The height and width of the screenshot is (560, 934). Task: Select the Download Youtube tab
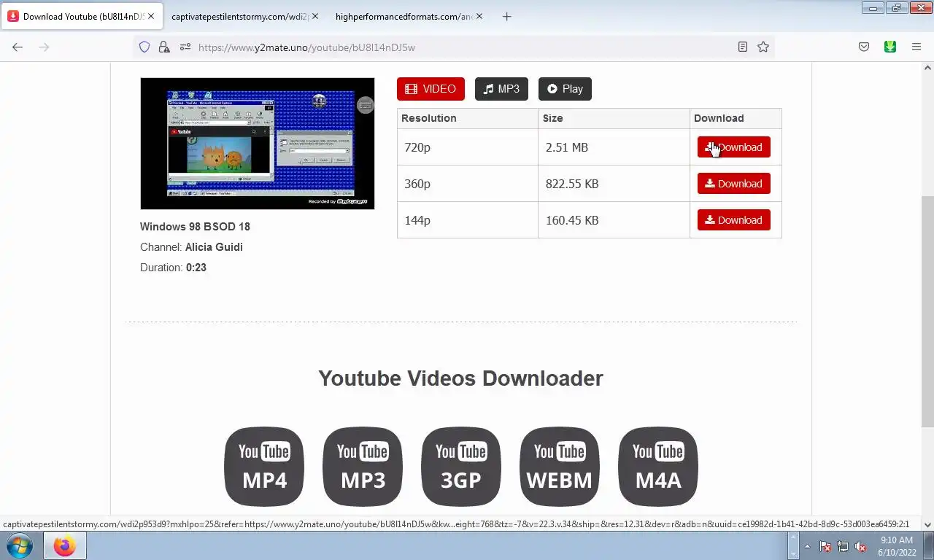(80, 16)
